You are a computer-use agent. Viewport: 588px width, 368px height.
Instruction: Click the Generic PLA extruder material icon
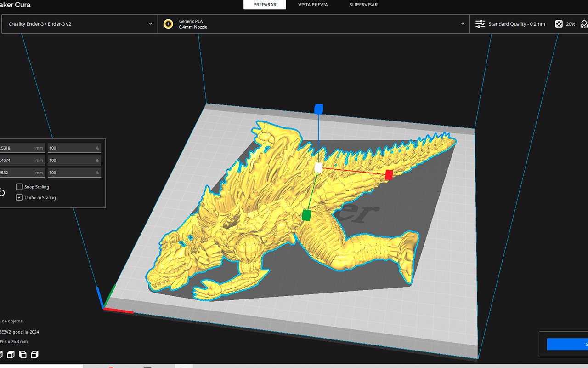click(169, 24)
